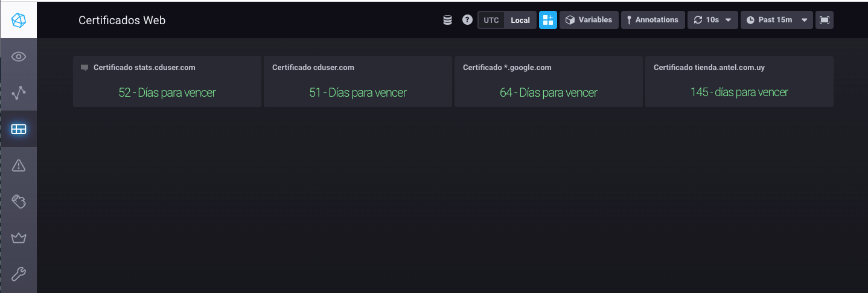Click the Certificado cduser.com cell title

click(313, 68)
